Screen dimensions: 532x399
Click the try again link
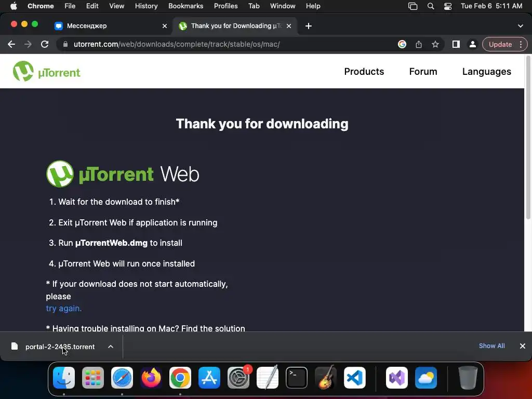tap(64, 309)
